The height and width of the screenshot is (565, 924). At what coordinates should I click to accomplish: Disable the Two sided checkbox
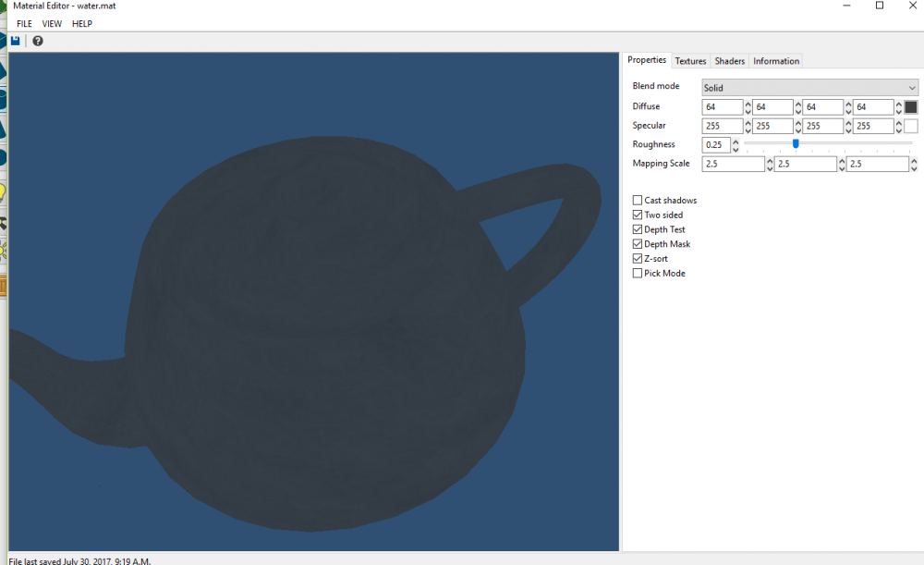(x=637, y=215)
